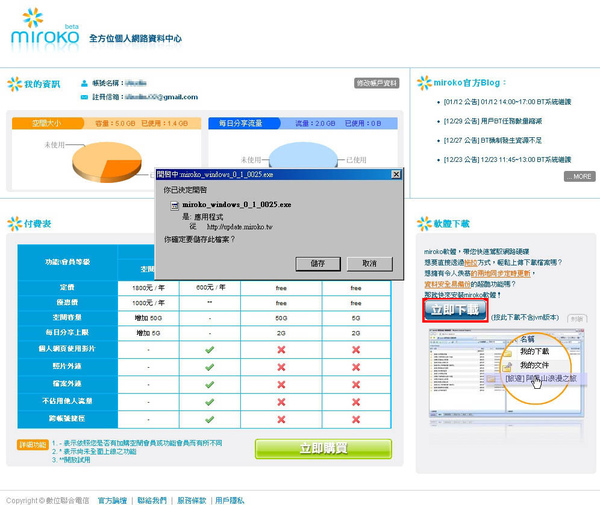Select the orange 空間大小 tab
The width and height of the screenshot is (600, 505).
(47, 123)
